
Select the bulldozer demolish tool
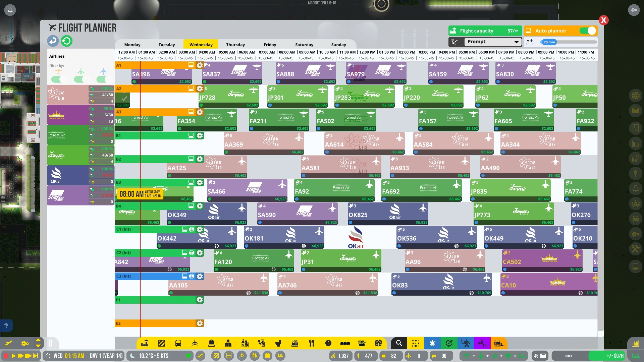tap(499, 343)
